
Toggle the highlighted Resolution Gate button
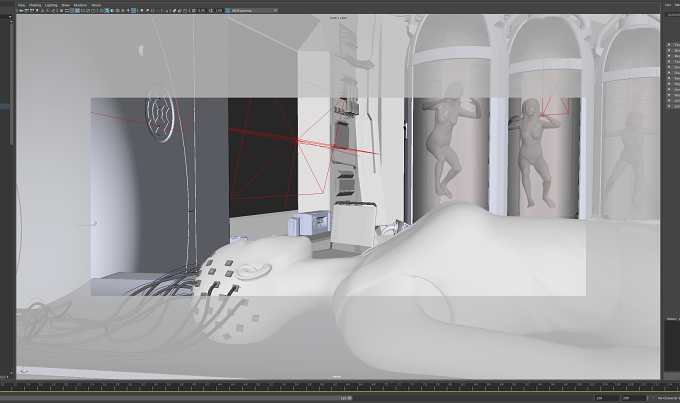click(x=72, y=10)
